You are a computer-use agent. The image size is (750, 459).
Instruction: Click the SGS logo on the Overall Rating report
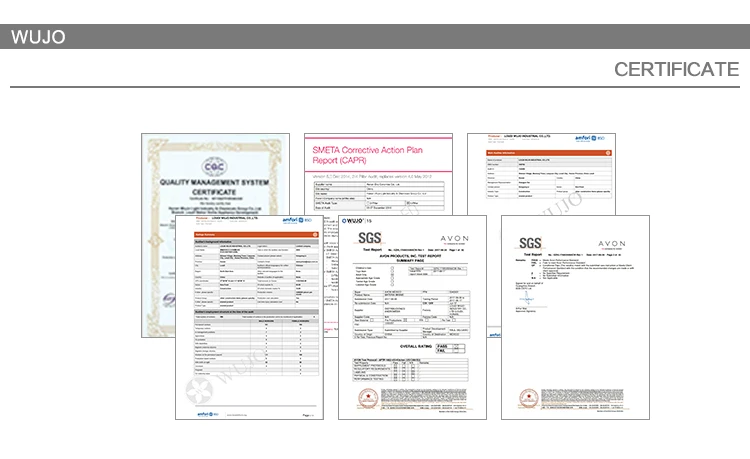click(370, 238)
